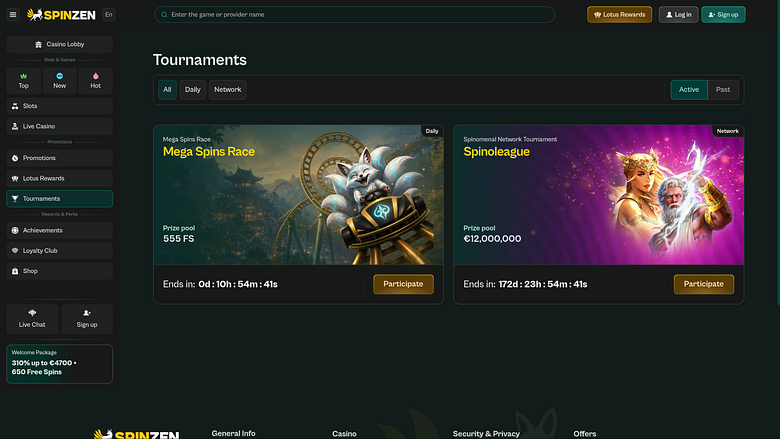Click the sidebar Sign up tile
The width and height of the screenshot is (780, 439).
point(87,319)
